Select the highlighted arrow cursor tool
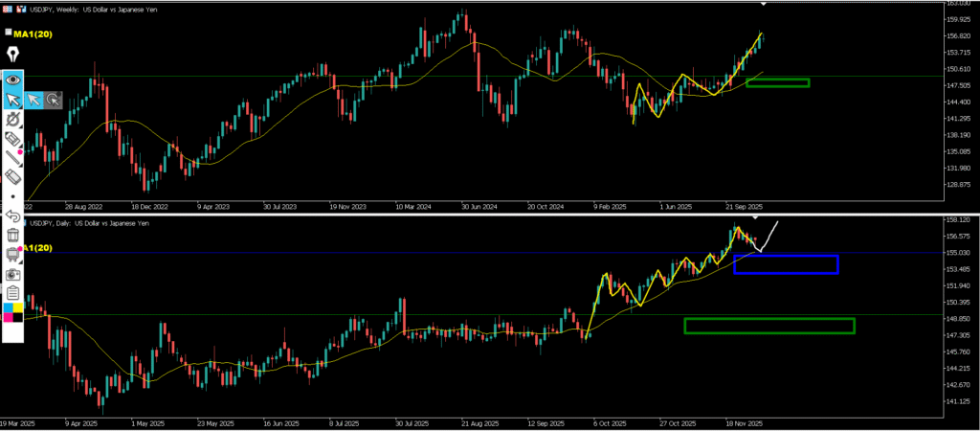The image size is (980, 431). click(x=13, y=99)
